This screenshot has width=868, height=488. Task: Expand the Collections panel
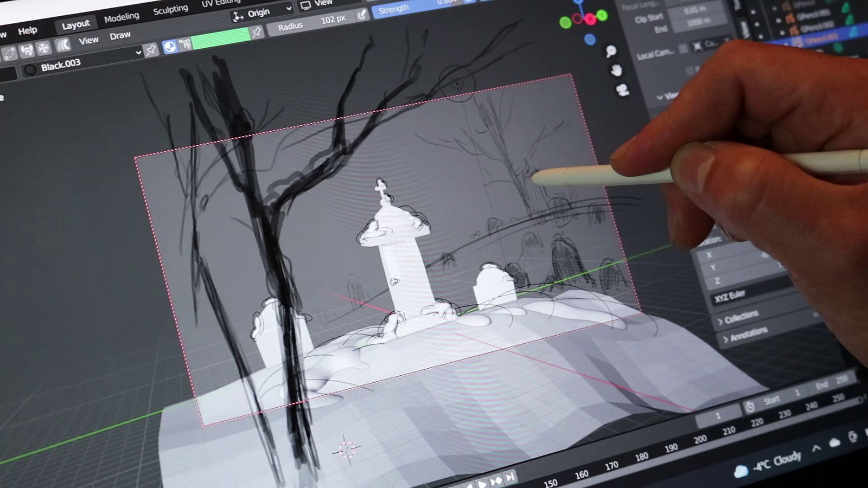pyautogui.click(x=741, y=318)
